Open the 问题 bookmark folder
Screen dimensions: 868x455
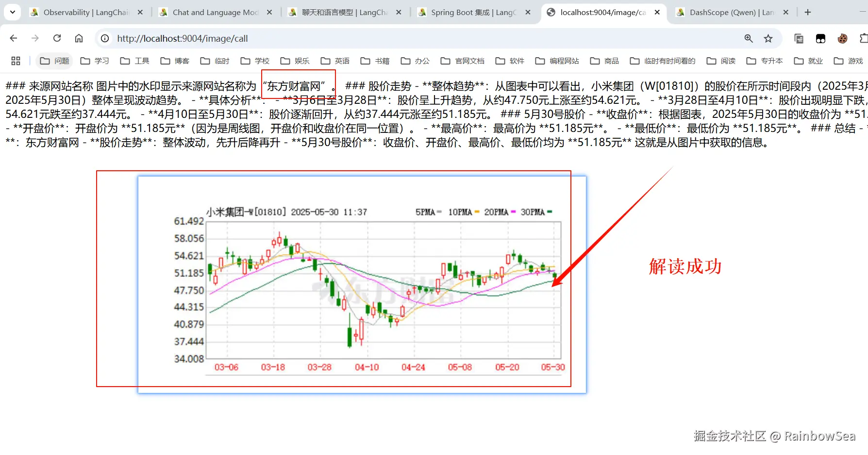tap(54, 61)
